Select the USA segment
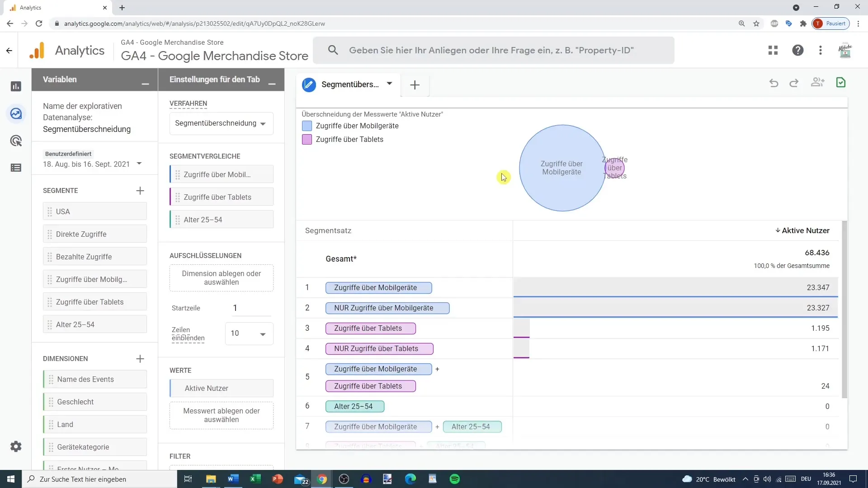 pyautogui.click(x=95, y=211)
